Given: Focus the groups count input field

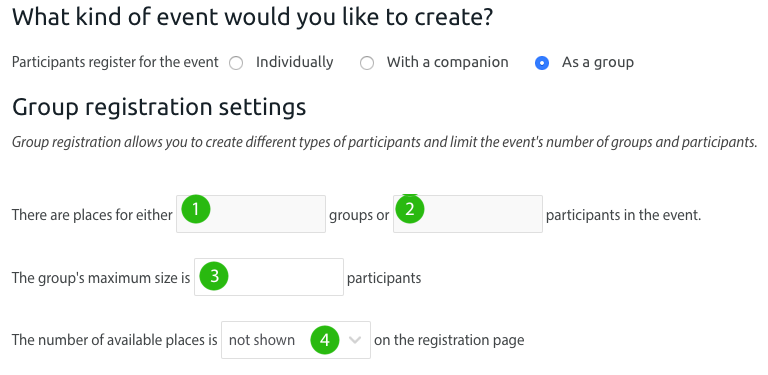Looking at the screenshot, I should point(251,214).
